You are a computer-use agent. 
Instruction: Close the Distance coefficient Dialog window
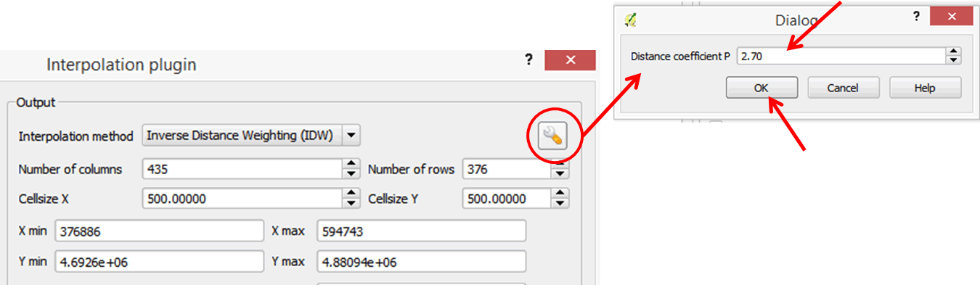point(953,20)
